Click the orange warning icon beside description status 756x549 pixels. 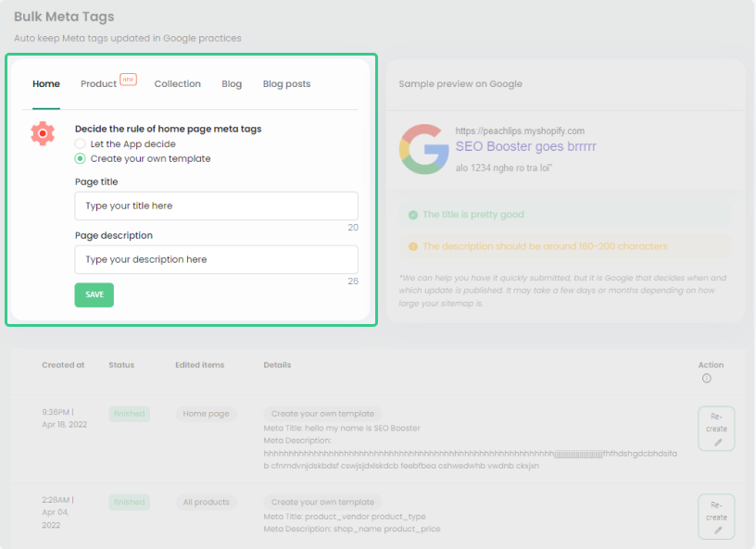(412, 246)
